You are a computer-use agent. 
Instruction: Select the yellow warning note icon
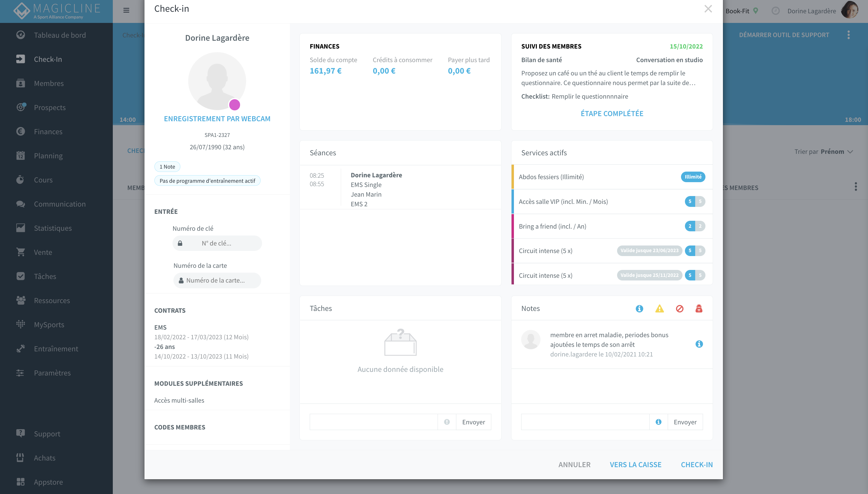[659, 309]
